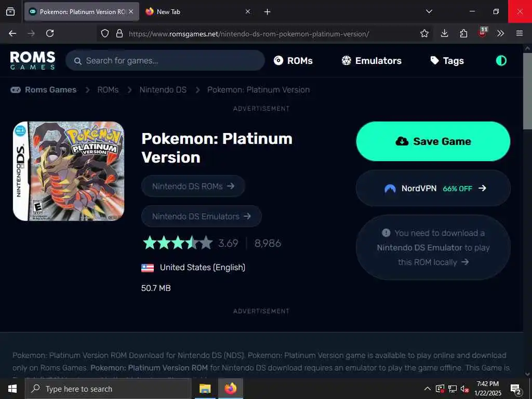Open the ROMs navigation menu
This screenshot has height=399, width=532.
[293, 60]
